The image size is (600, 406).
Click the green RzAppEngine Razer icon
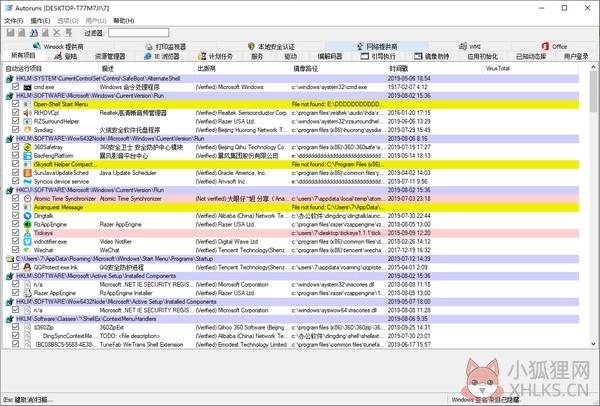point(27,224)
